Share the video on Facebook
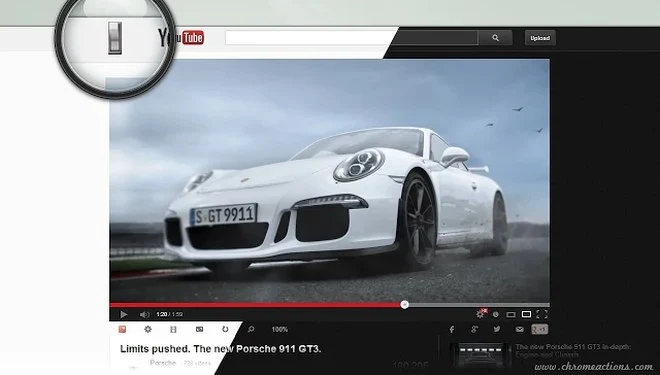The image size is (660, 375). pyautogui.click(x=452, y=330)
